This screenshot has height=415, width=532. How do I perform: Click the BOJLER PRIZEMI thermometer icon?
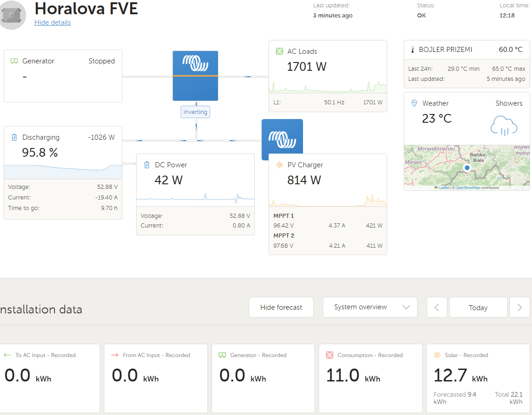tap(413, 50)
